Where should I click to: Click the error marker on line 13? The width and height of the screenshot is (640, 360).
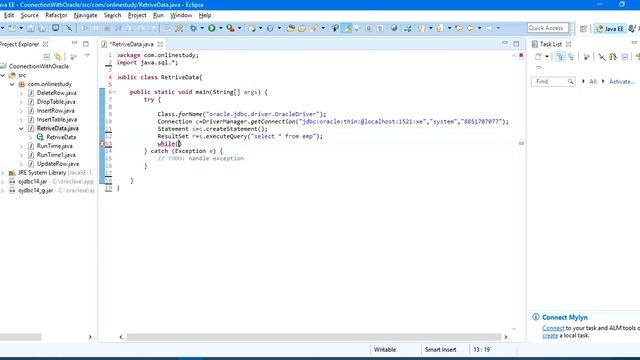click(103, 144)
